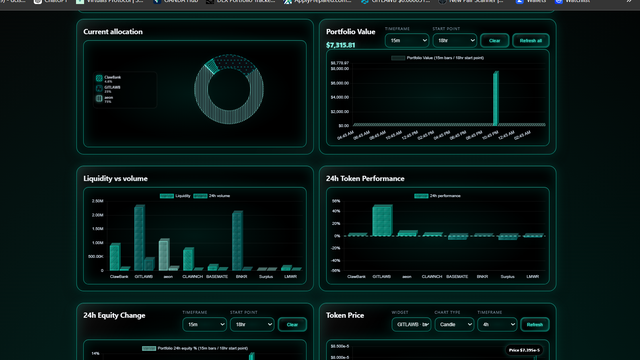Toggle aeon legend icon in Current allocation
Viewport: 640px width, 360px height.
pos(99,98)
